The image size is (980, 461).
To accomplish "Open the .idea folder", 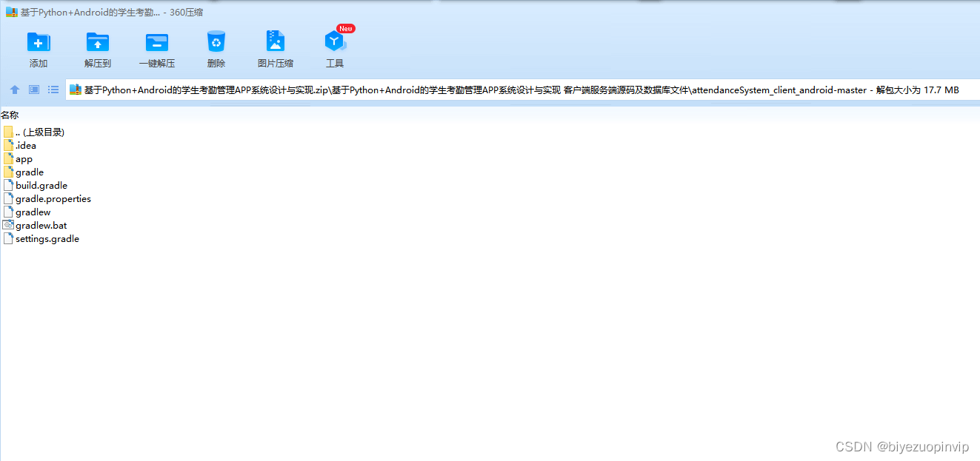I will point(24,145).
